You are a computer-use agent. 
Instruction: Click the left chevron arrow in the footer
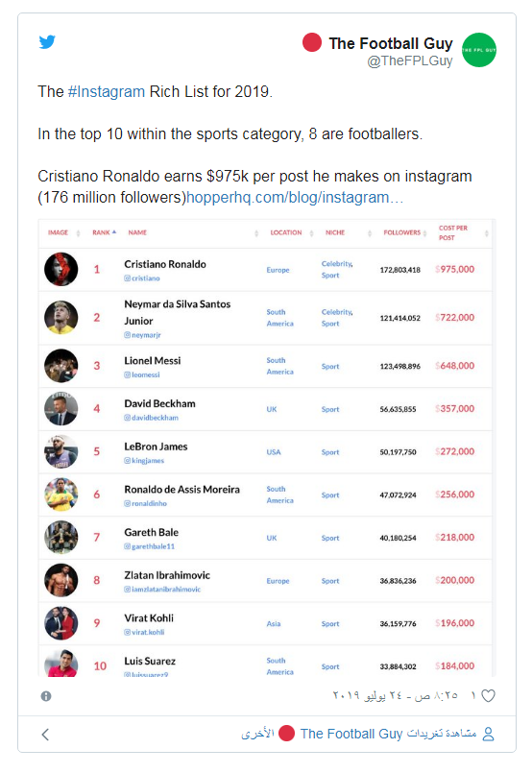pos(45,734)
